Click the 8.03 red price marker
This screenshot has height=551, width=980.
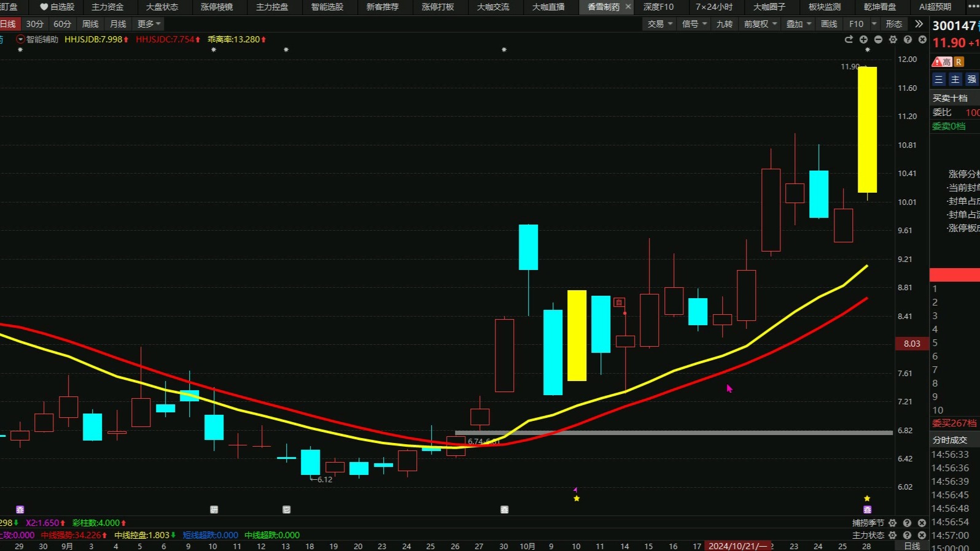coord(912,344)
